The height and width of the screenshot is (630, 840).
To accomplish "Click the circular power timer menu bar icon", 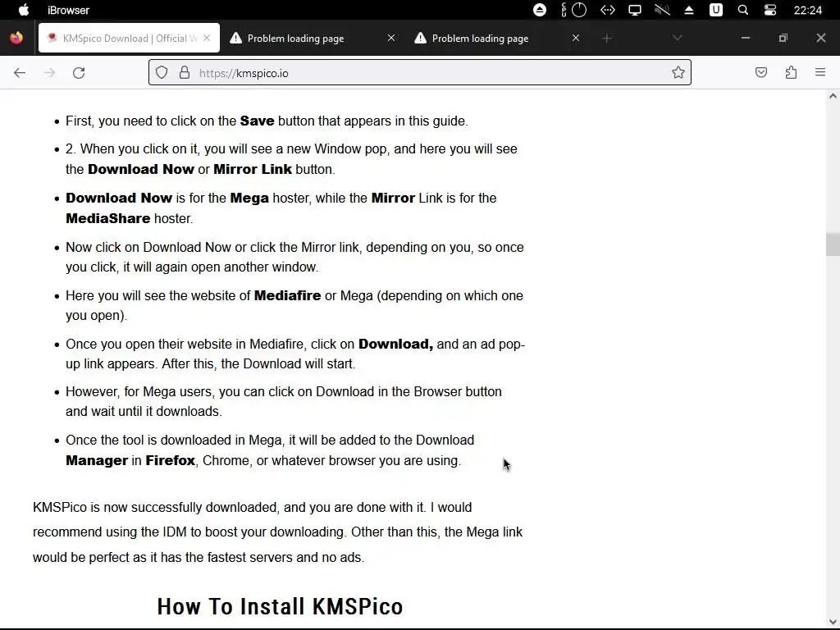I will (579, 10).
